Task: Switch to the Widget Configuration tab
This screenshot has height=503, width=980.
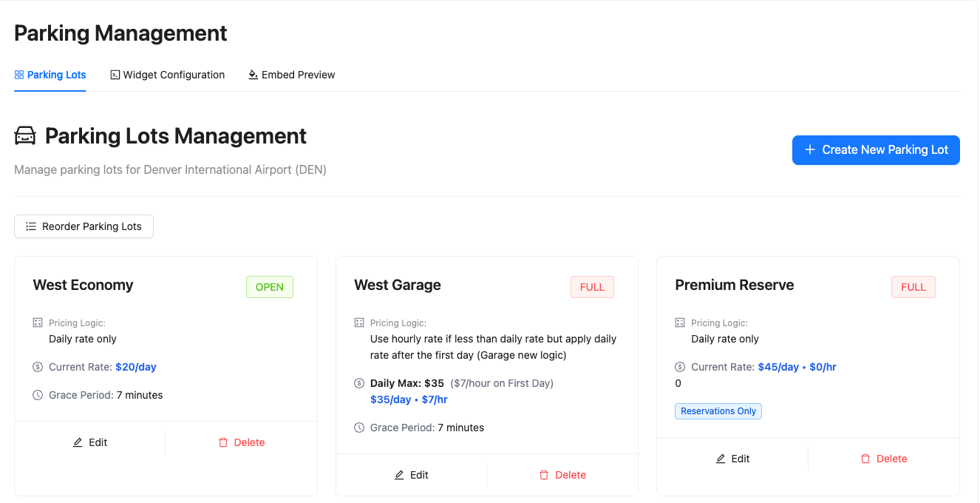Action: (x=167, y=74)
